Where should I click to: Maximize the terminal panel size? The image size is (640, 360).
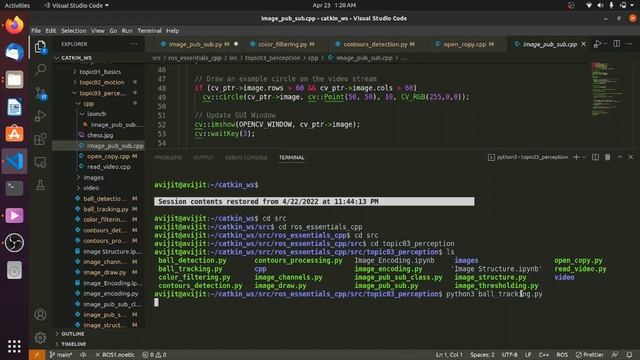click(x=620, y=157)
